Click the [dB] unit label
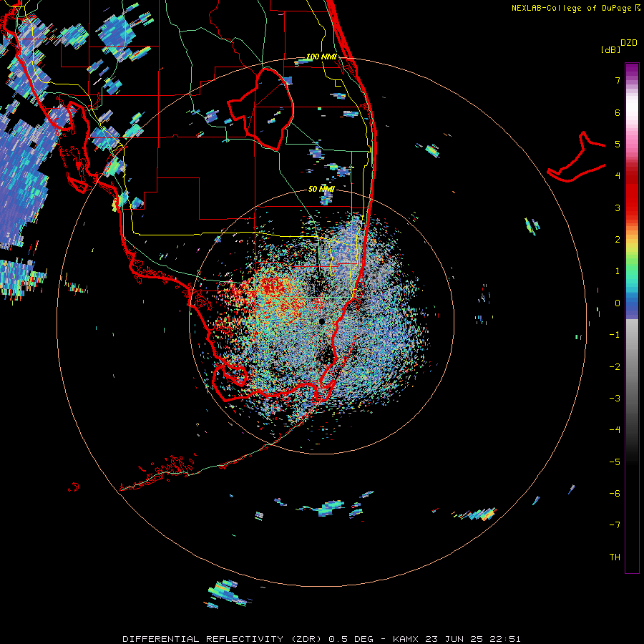This screenshot has width=644, height=644. pyautogui.click(x=611, y=50)
